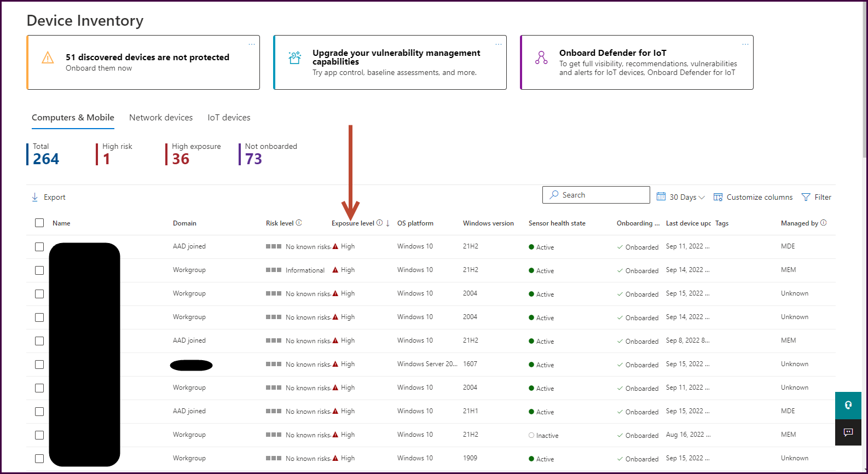
Task: Click the Not onboarded 73 count
Action: point(253,159)
